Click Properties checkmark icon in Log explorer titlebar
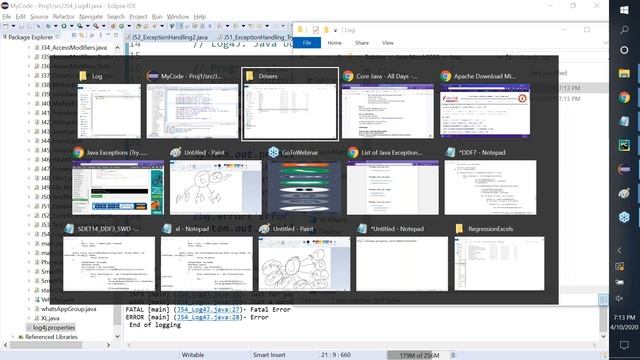This screenshot has width=640, height=360. (316, 30)
